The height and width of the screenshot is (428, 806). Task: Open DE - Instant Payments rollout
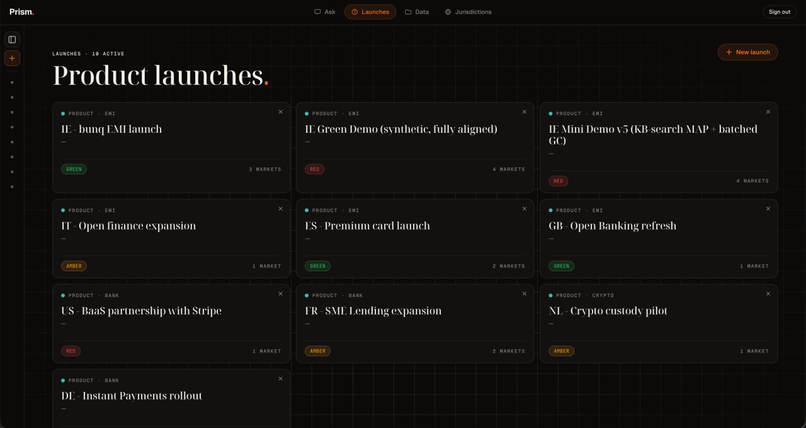coord(132,396)
